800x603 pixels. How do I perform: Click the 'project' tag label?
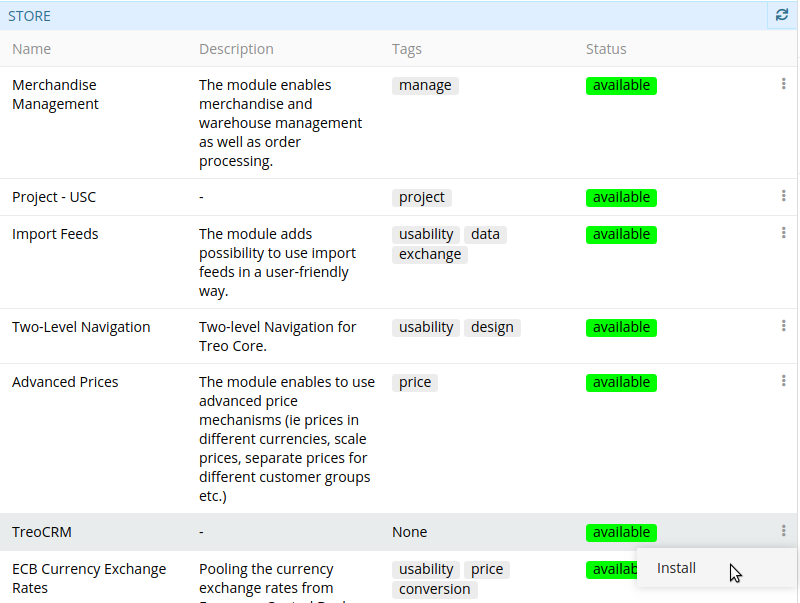coord(421,198)
